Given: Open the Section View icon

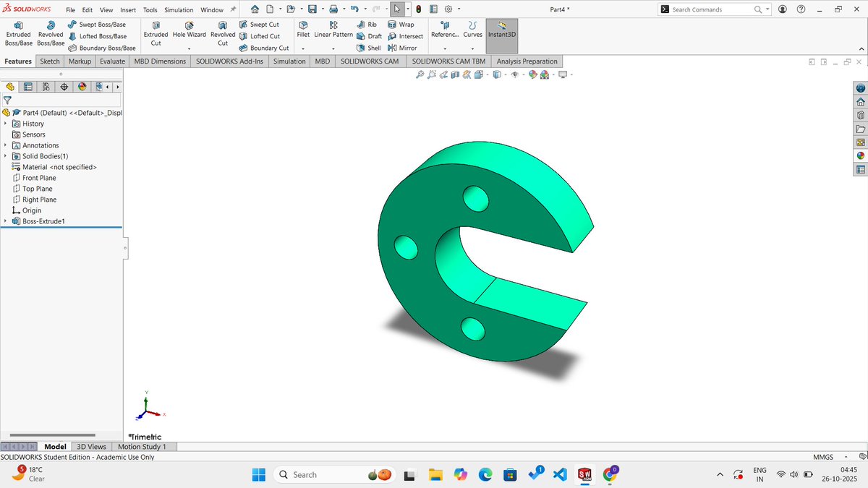Looking at the screenshot, I should pyautogui.click(x=455, y=74).
